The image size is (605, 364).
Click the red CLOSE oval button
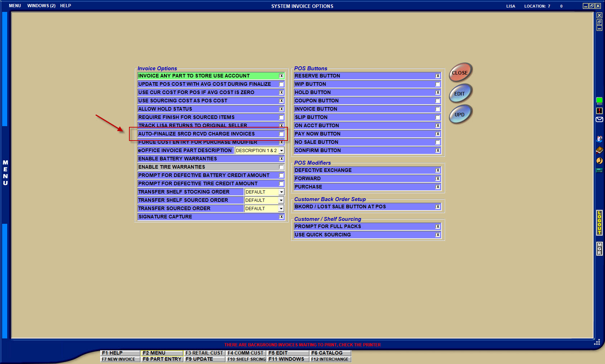[x=460, y=73]
